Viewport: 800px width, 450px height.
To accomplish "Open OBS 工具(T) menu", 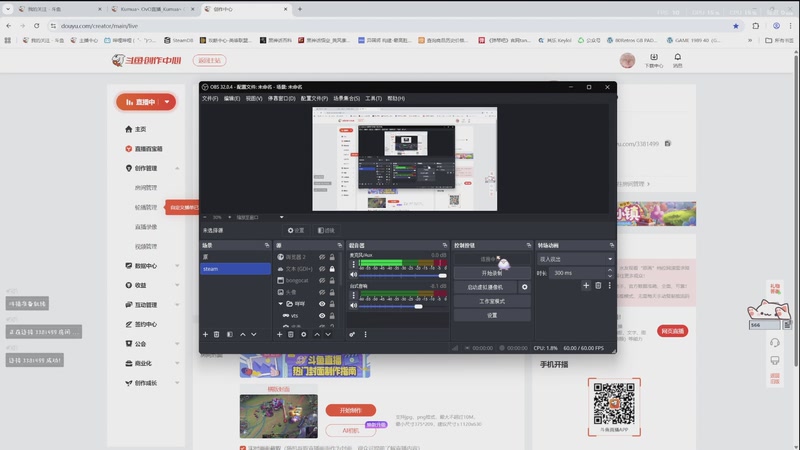I will [373, 98].
